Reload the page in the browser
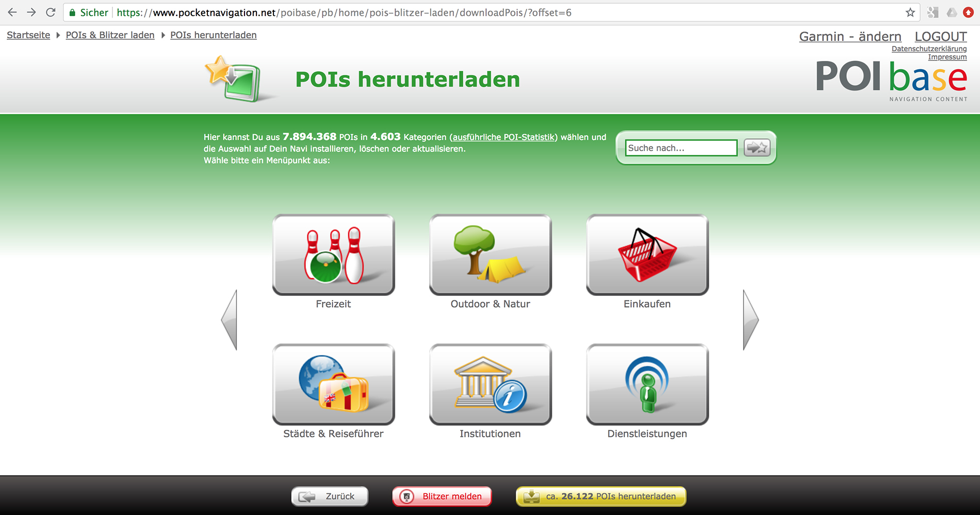 point(51,12)
